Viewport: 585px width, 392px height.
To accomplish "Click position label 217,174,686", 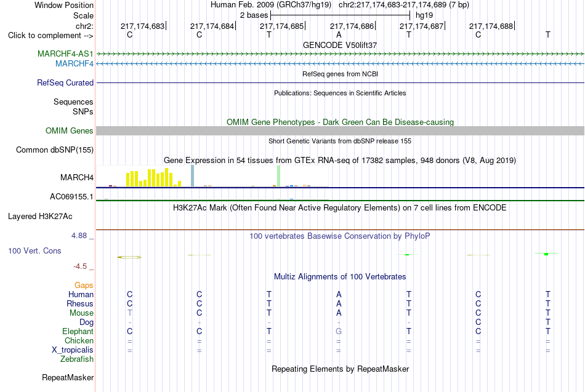I will 352,26.
